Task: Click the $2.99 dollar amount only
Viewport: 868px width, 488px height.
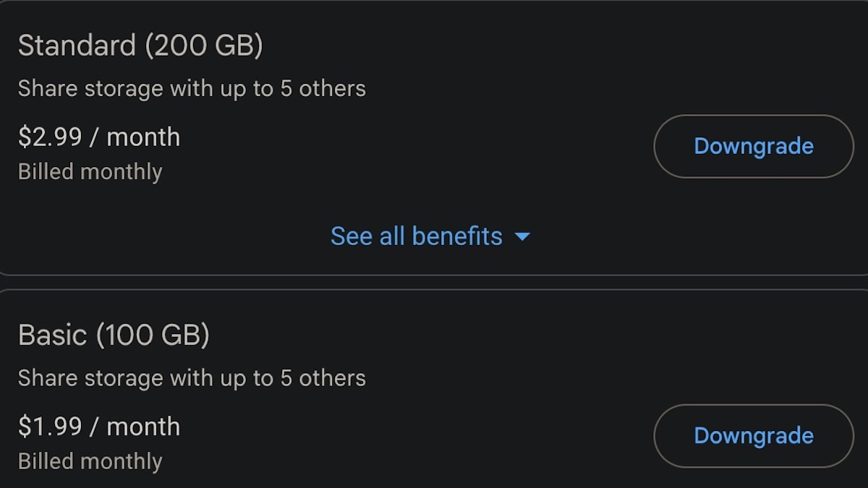Action: [50, 137]
